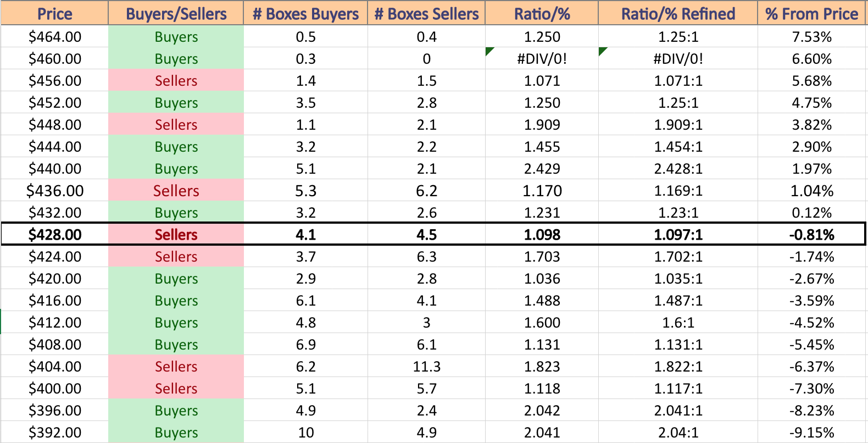Select the Buyers/Sellers column header
This screenshot has height=443, width=868.
pyautogui.click(x=176, y=14)
